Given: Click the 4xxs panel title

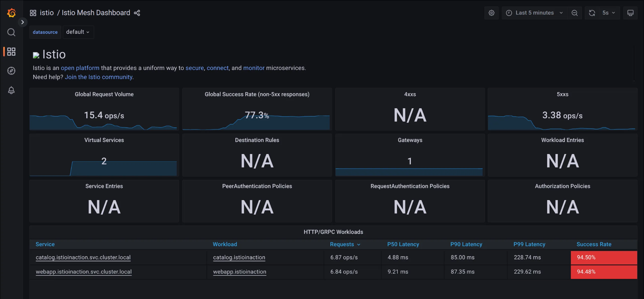Looking at the screenshot, I should (x=410, y=94).
